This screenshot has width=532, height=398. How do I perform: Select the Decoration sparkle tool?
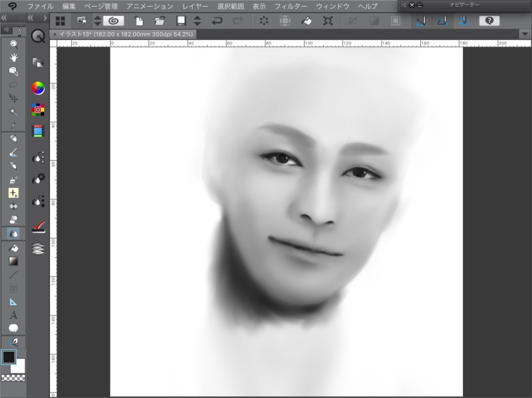13,193
